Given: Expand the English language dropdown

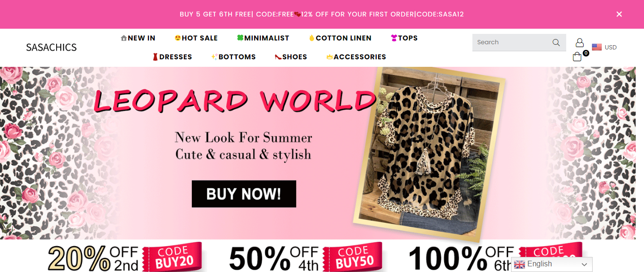Looking at the screenshot, I should [x=552, y=264].
